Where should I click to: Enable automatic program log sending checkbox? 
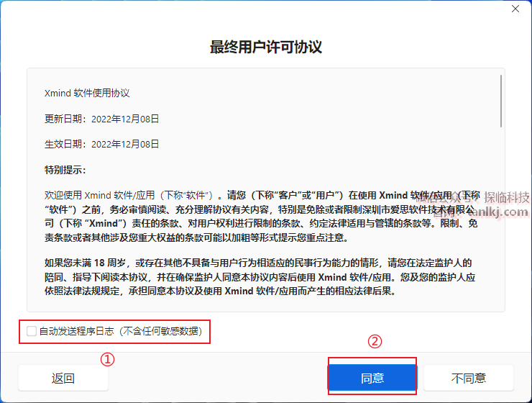(32, 331)
